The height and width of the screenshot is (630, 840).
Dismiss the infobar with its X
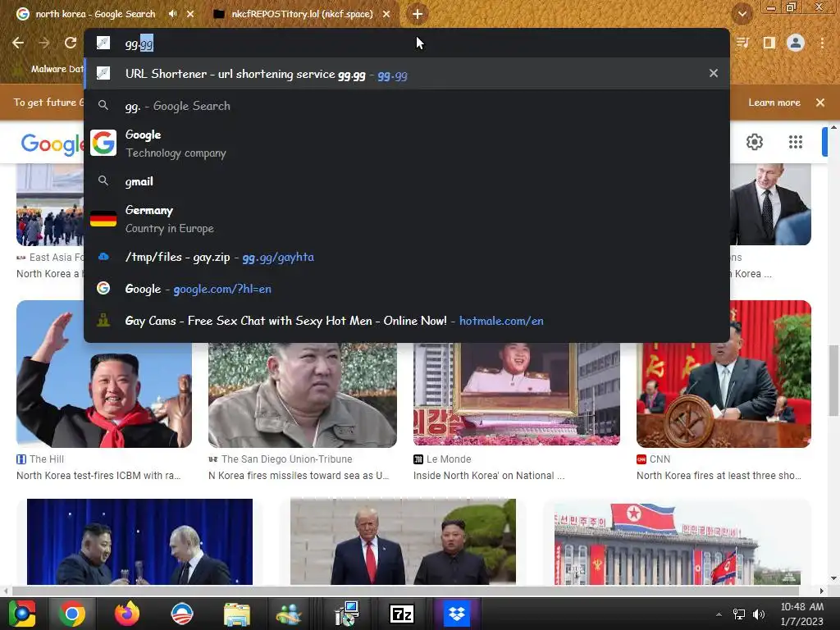820,103
